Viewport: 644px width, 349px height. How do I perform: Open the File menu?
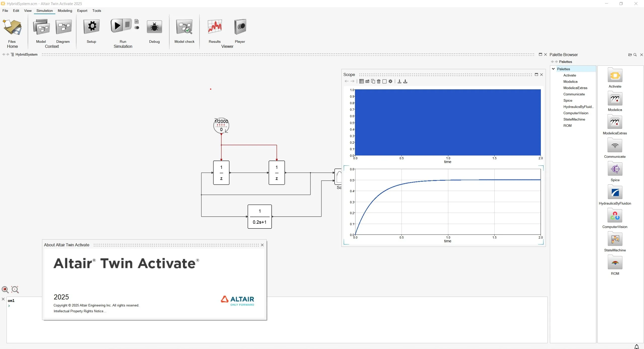(5, 11)
